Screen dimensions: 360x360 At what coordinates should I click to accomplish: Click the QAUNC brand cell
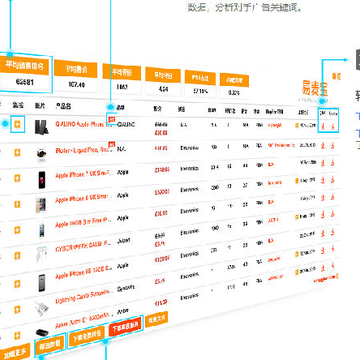126,124
